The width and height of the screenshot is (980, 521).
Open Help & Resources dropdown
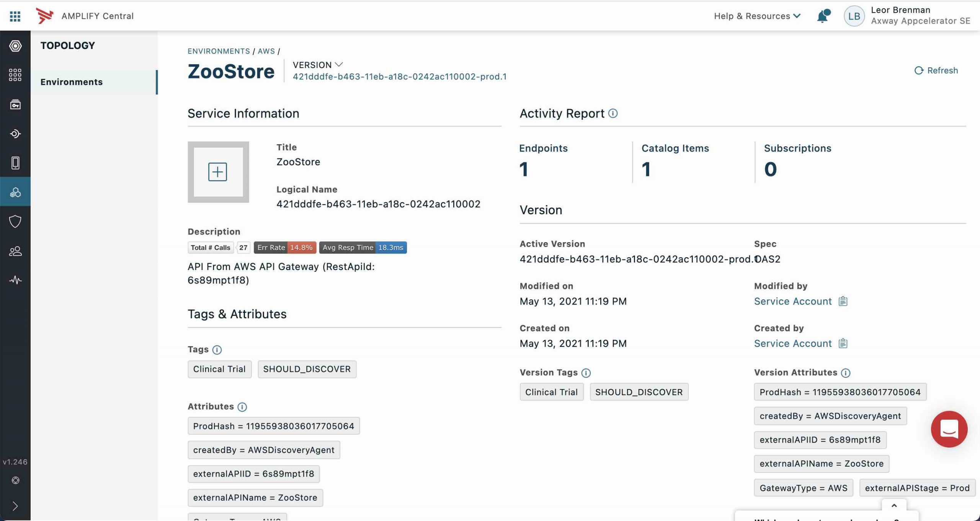(x=757, y=16)
